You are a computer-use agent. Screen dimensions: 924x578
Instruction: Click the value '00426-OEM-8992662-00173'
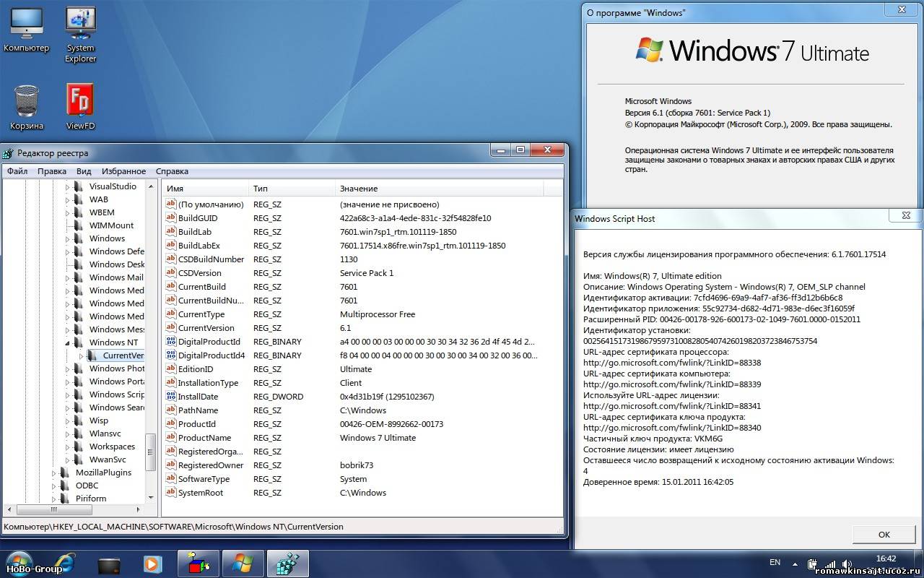pyautogui.click(x=391, y=424)
